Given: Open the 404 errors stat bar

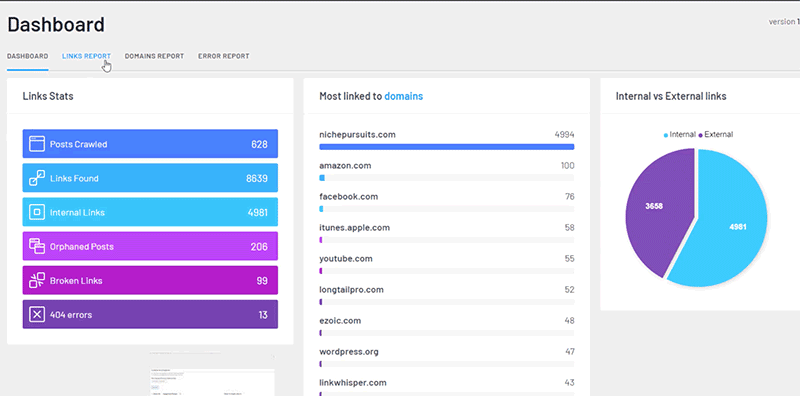Looking at the screenshot, I should tap(150, 315).
